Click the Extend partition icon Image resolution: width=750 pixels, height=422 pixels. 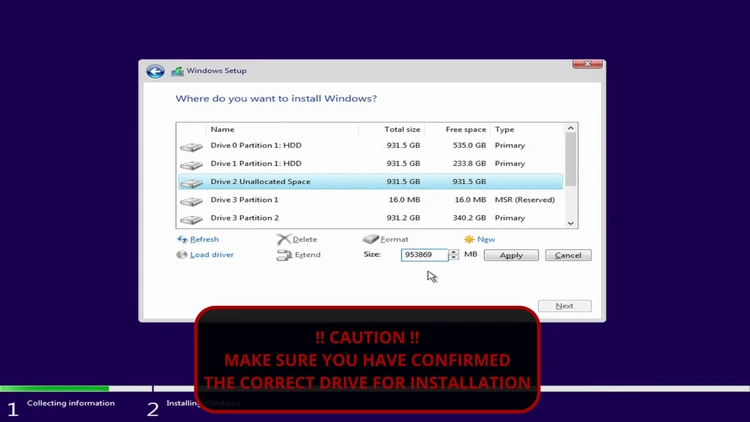point(284,255)
